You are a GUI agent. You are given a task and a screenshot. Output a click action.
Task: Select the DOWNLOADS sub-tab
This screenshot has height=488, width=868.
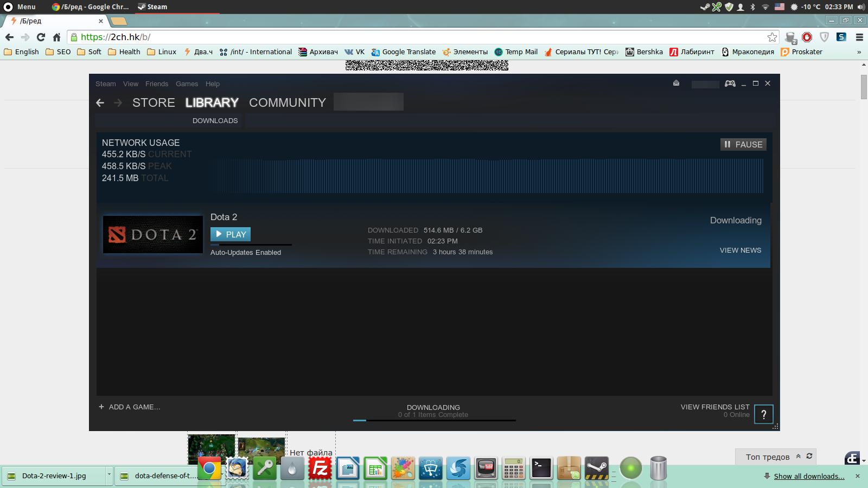[215, 120]
